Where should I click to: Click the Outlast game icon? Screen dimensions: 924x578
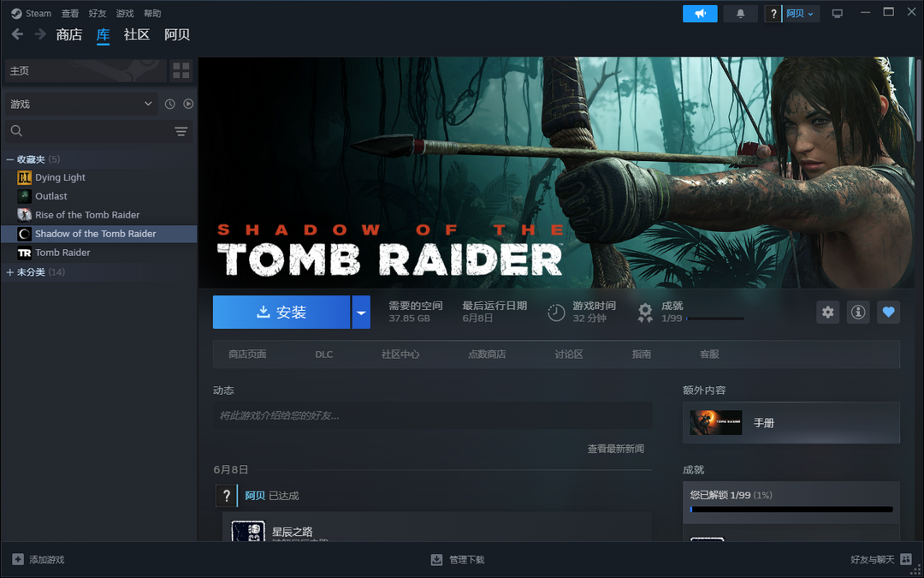point(24,196)
